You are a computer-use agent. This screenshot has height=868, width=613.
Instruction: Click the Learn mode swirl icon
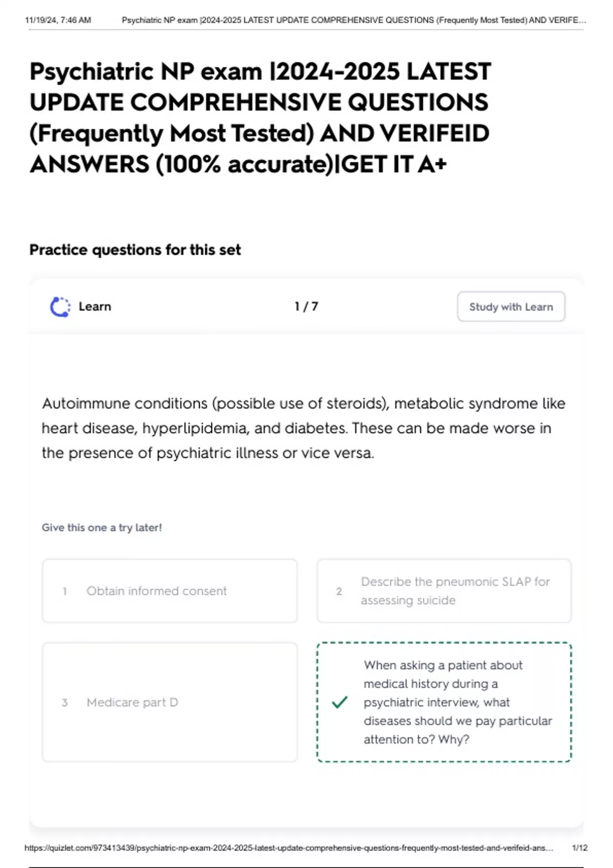coord(60,307)
